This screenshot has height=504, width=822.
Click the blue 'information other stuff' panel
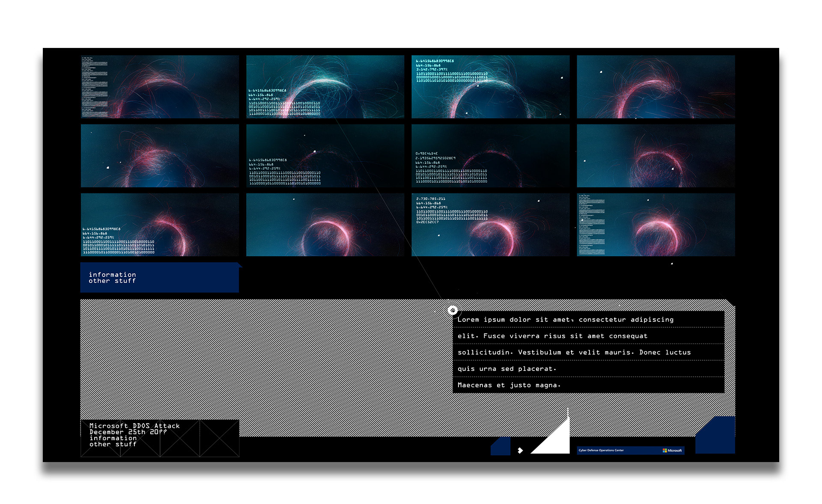coord(160,277)
